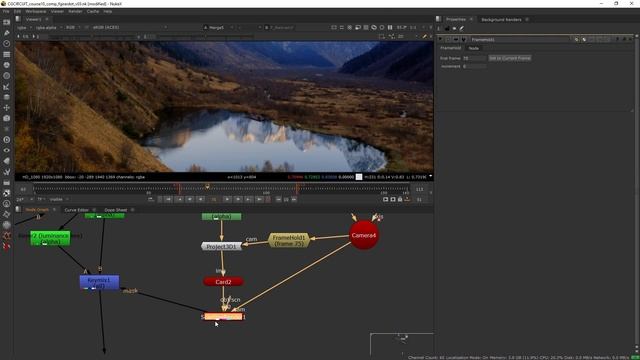Click the first frame input field
The height and width of the screenshot is (360, 640).
coord(474,58)
